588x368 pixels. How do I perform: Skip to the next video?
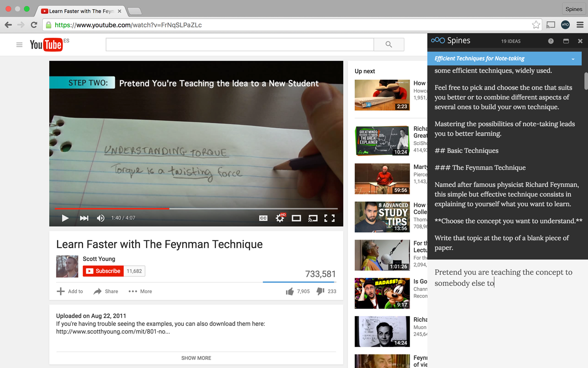[84, 218]
